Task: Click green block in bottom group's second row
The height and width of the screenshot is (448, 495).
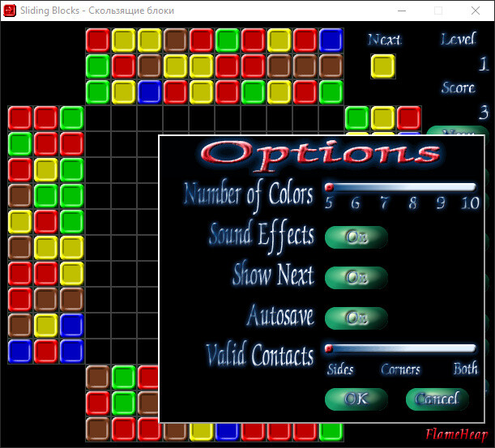Action: click(123, 403)
